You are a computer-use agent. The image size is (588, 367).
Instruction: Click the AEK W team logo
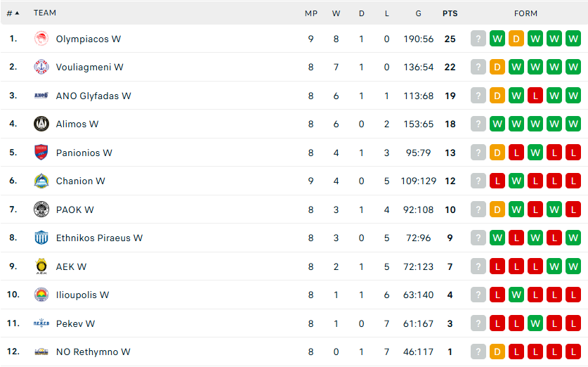click(x=41, y=266)
